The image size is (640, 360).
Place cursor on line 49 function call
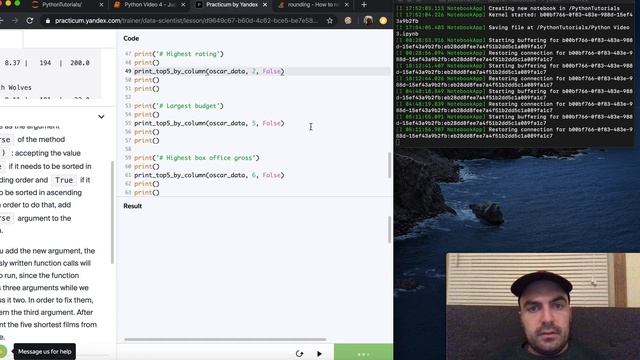209,71
